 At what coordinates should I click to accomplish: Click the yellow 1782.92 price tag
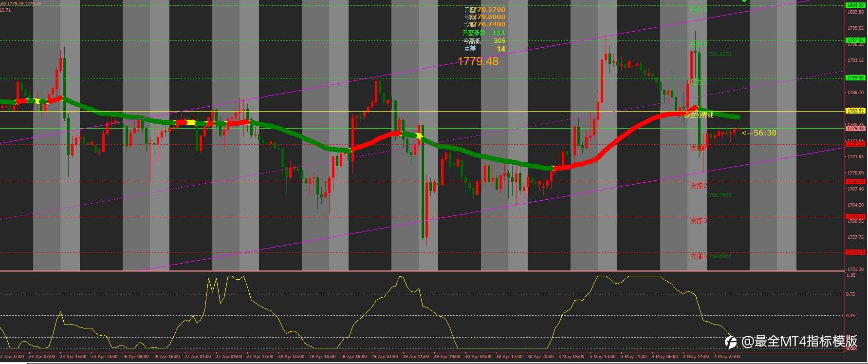(855, 111)
